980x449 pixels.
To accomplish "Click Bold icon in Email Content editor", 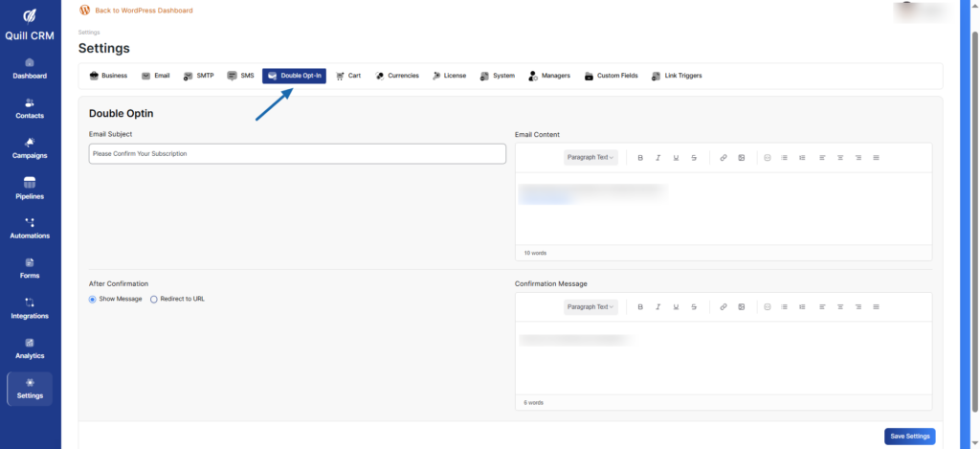I will pos(640,157).
